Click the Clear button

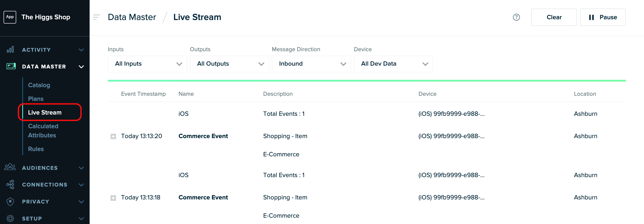pyautogui.click(x=554, y=17)
